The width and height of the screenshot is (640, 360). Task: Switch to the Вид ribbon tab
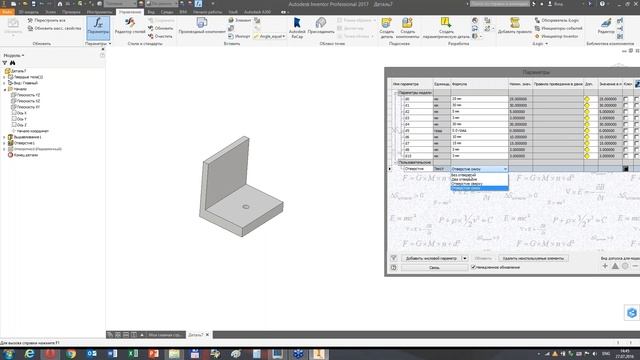[151, 12]
